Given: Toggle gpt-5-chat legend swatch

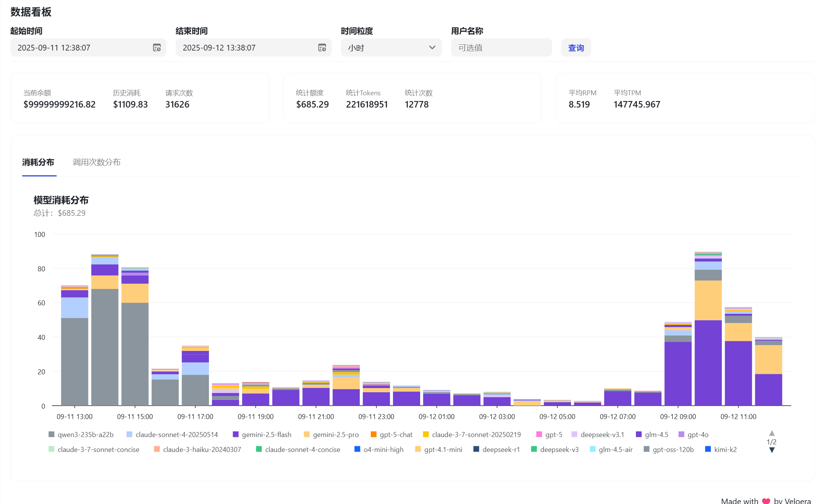Looking at the screenshot, I should pyautogui.click(x=374, y=434).
